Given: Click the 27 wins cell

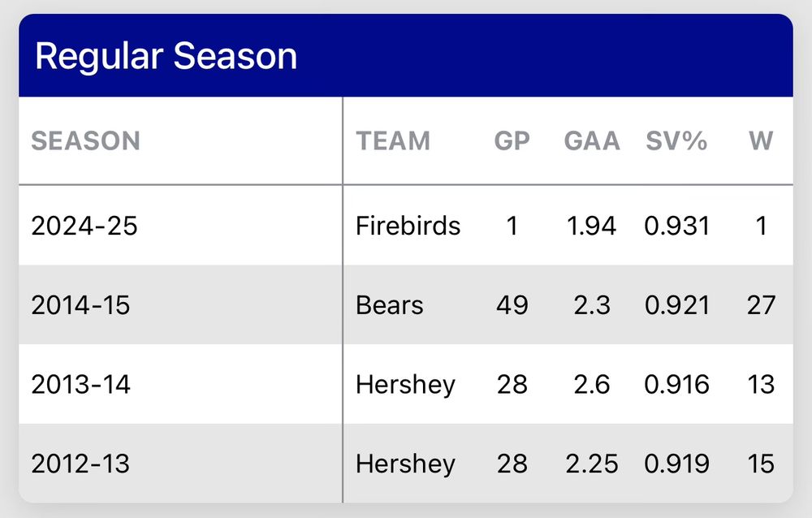Looking at the screenshot, I should coord(761,305).
